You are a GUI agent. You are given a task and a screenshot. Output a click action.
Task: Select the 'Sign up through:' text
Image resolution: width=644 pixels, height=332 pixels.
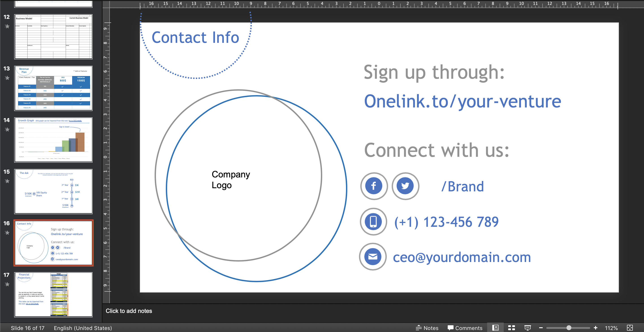pos(434,72)
